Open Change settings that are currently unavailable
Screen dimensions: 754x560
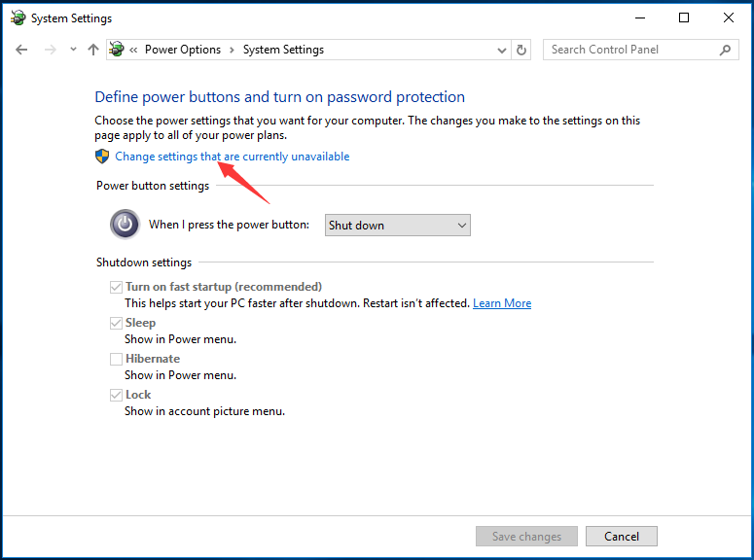[233, 157]
